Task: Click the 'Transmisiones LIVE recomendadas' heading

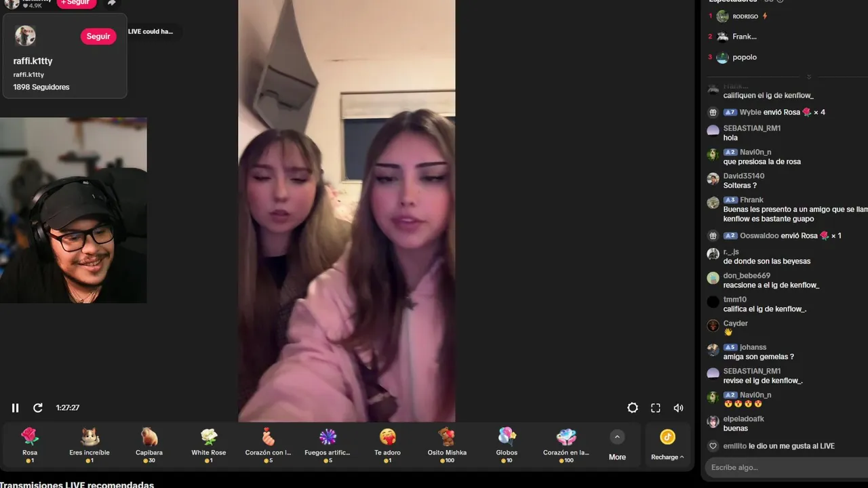Action: 77,485
